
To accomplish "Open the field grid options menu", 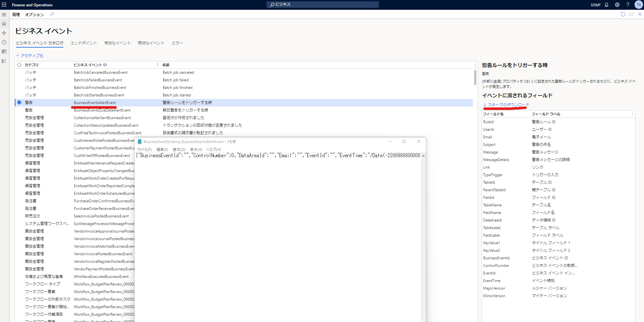I will tap(632, 114).
